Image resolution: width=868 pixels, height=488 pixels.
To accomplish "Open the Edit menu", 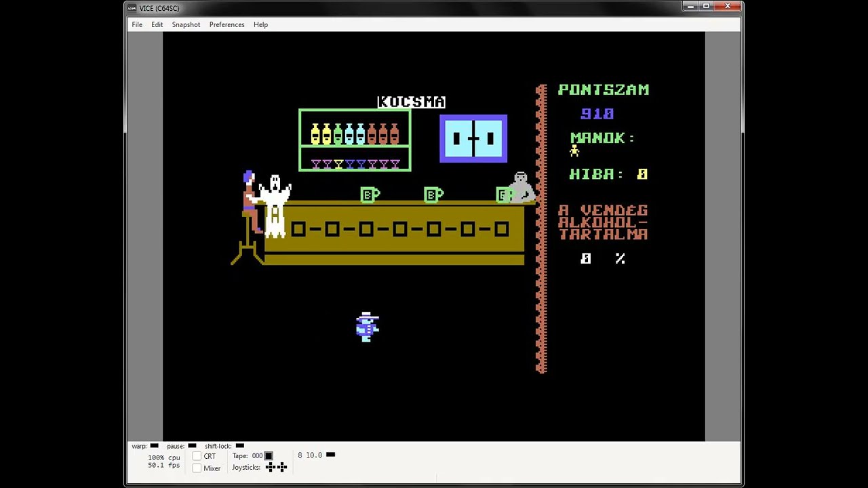I will 157,24.
